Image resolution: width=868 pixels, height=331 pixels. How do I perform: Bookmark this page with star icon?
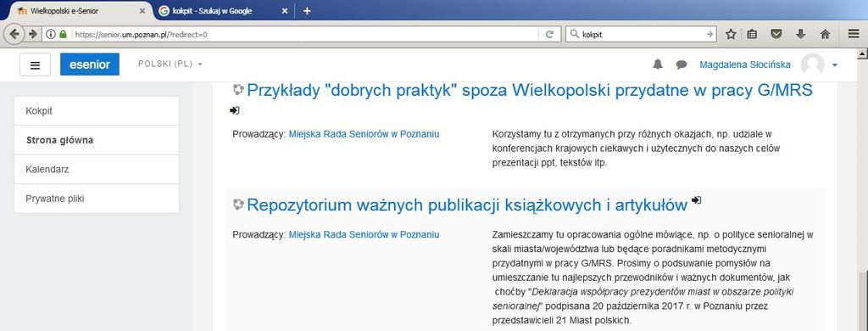pos(731,34)
